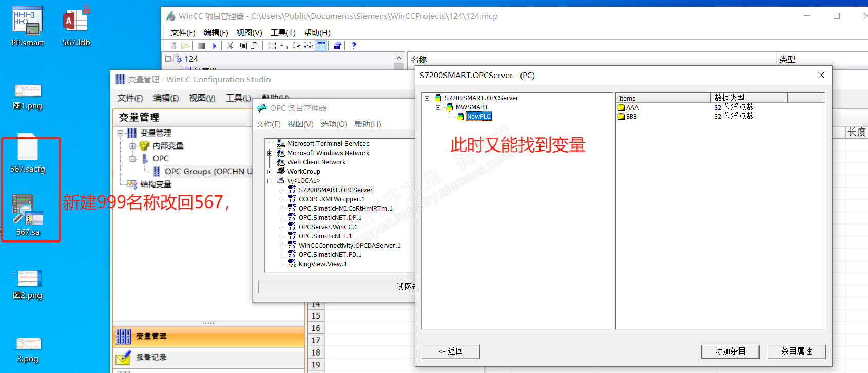Collapse the MWSMART tree node
Viewport: 868px width, 373px height.
point(438,107)
